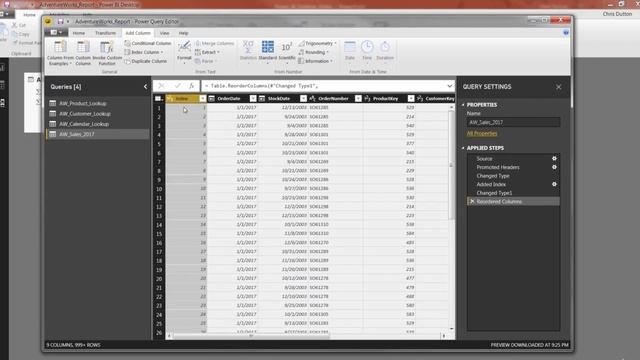Click the Column From Examples icon
Screen dimensions: 640x360
60,47
